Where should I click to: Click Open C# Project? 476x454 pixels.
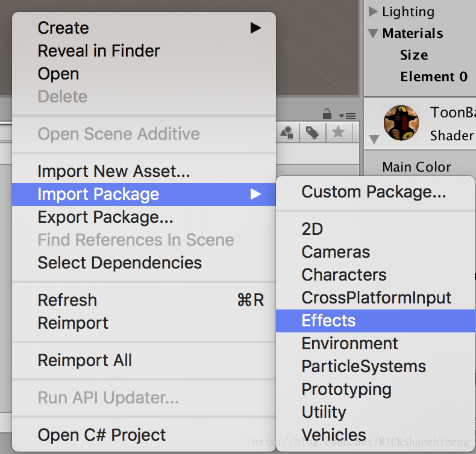102,435
